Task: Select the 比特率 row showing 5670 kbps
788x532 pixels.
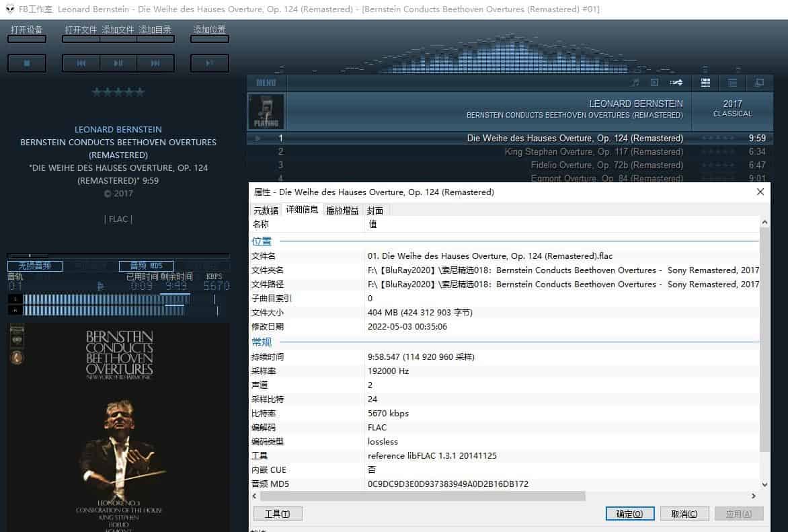Action: tap(504, 414)
